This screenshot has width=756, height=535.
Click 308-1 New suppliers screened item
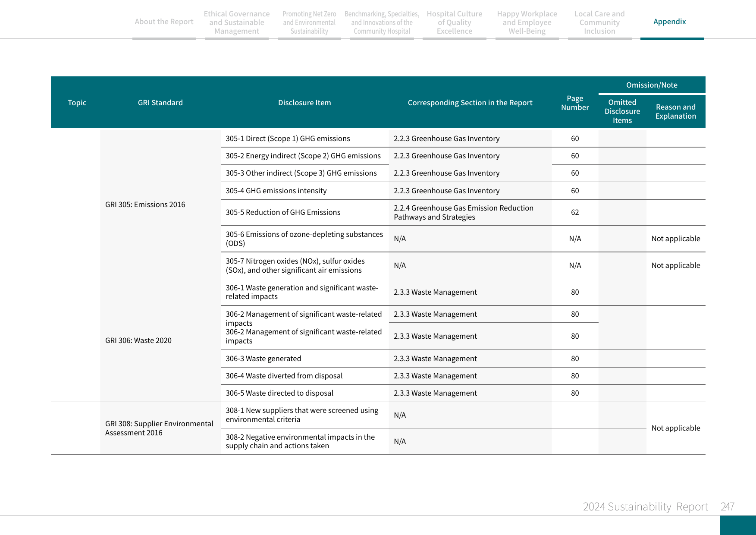tap(302, 415)
